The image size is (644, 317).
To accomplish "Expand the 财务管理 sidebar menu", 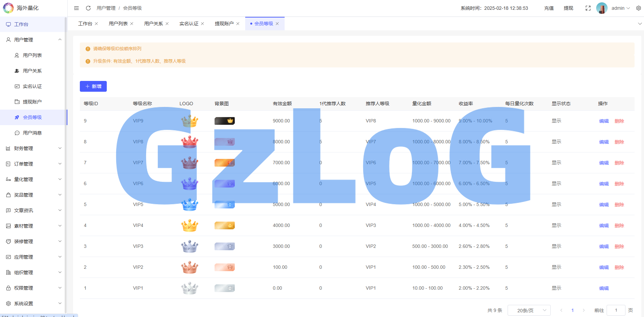I will [x=34, y=148].
